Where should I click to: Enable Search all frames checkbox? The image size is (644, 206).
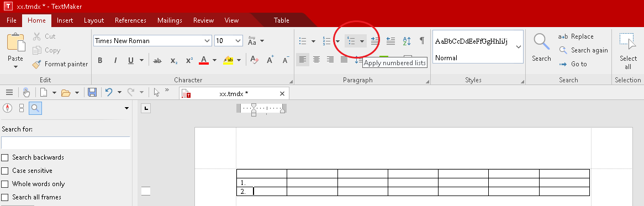click(5, 197)
